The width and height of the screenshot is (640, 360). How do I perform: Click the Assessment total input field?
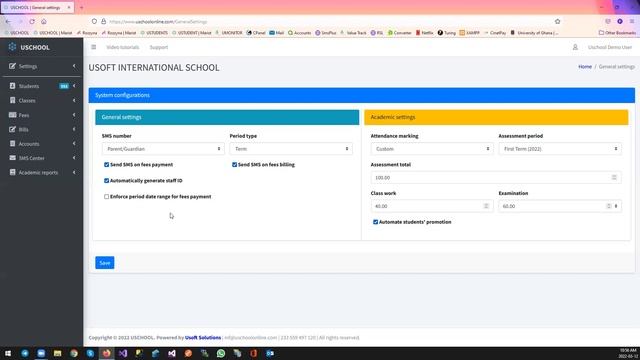[x=496, y=178]
